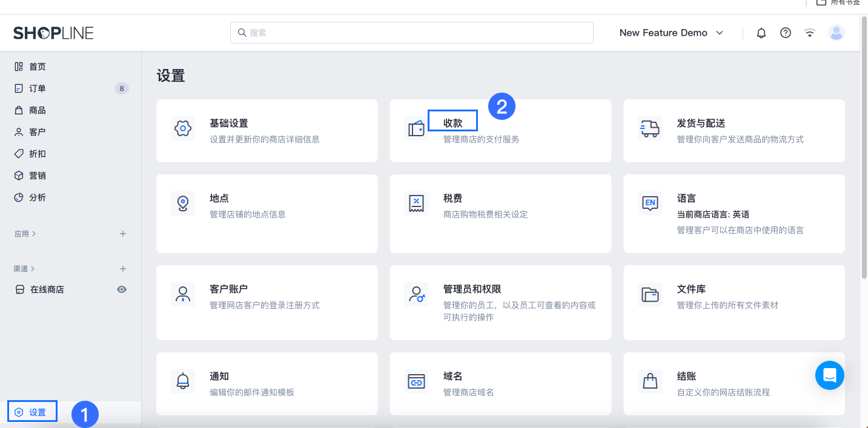Image resolution: width=868 pixels, height=428 pixels.
Task: Open the 营销 marketing section
Action: tap(19, 176)
